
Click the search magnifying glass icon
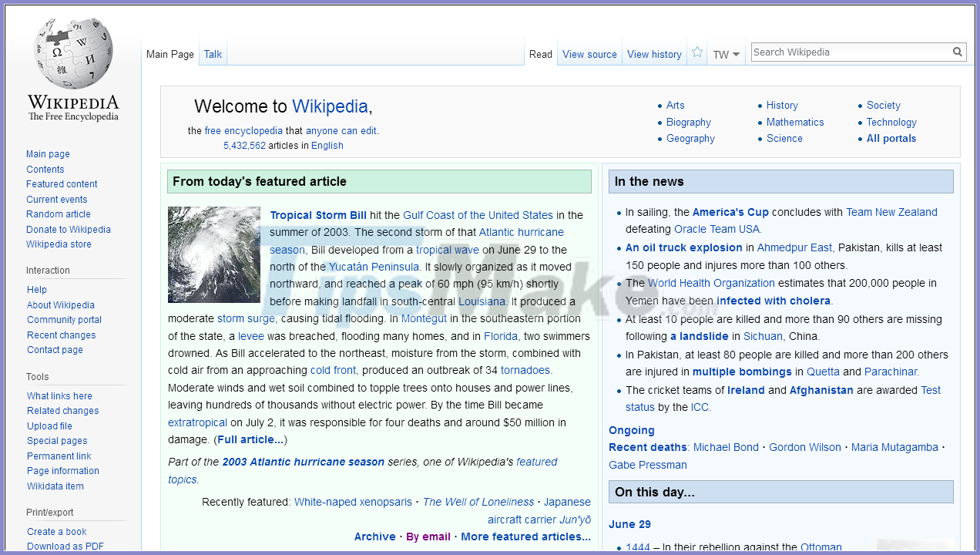pyautogui.click(x=958, y=52)
